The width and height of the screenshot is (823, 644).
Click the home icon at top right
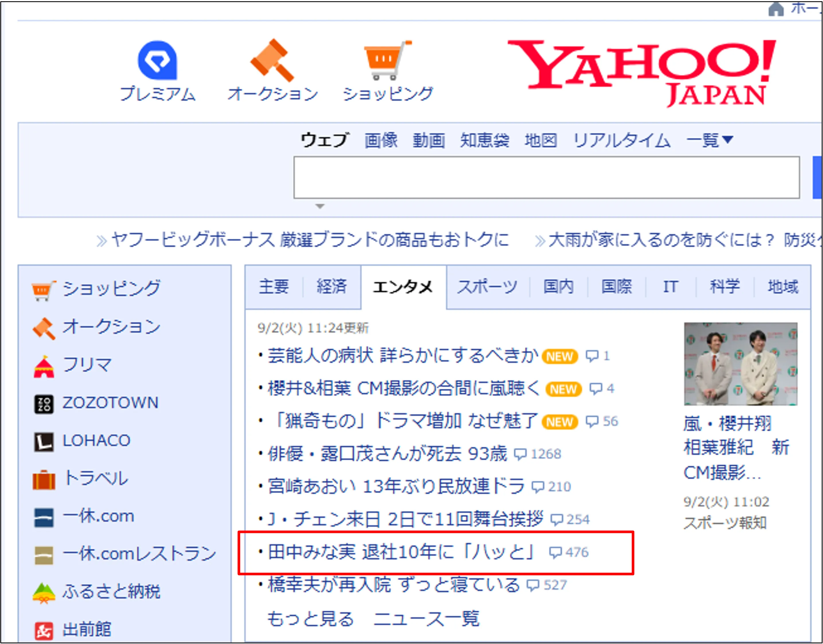(x=776, y=9)
